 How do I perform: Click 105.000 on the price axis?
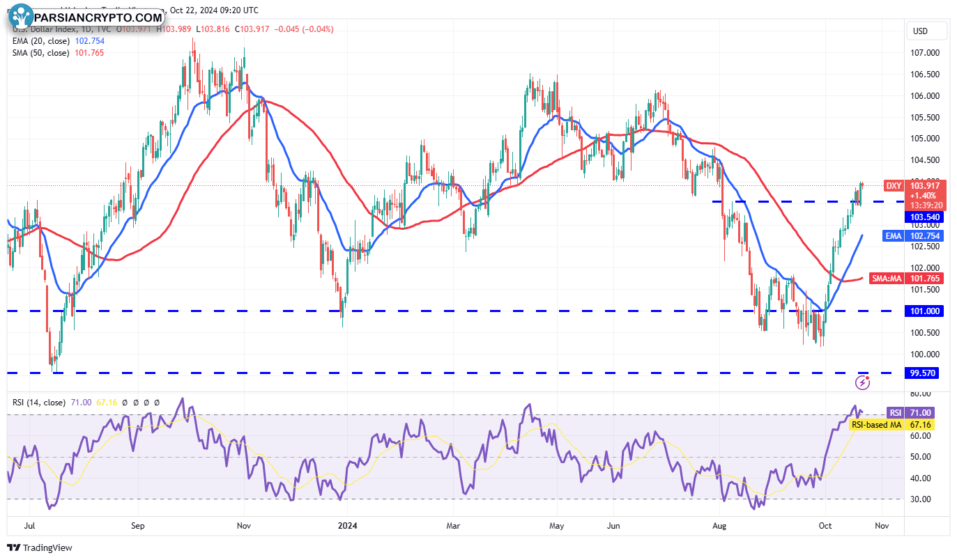click(926, 139)
